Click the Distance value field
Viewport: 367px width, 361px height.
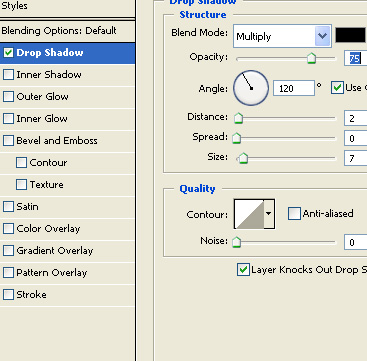coord(356,119)
